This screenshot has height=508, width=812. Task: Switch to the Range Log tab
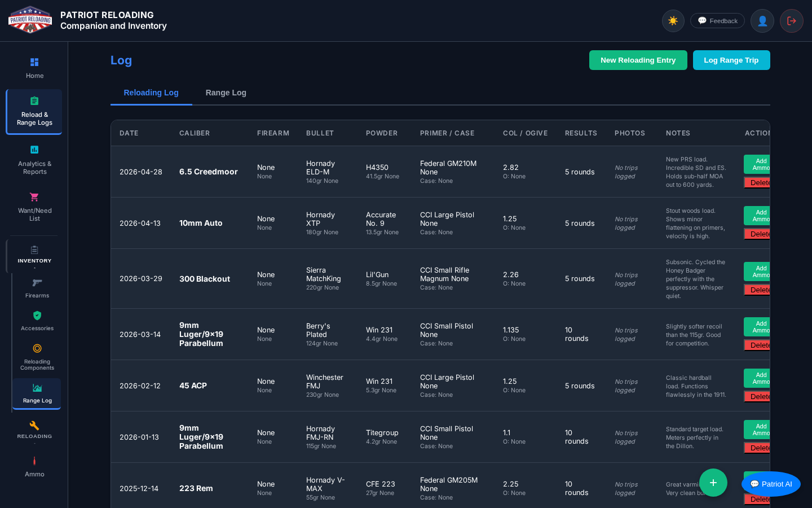226,93
